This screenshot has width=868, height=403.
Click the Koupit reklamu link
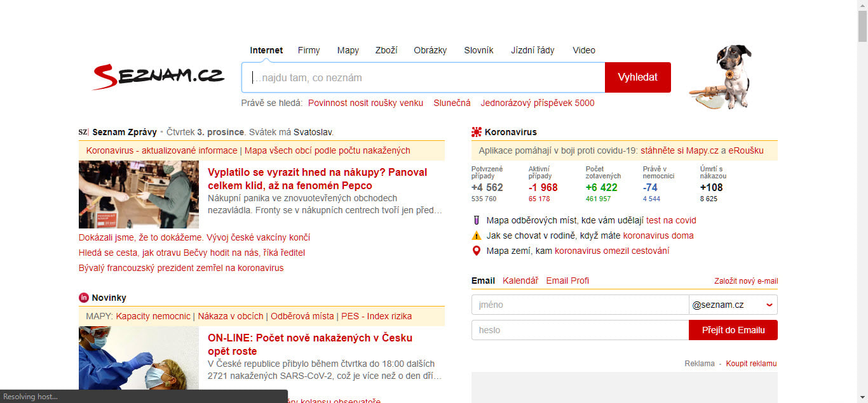pyautogui.click(x=751, y=364)
